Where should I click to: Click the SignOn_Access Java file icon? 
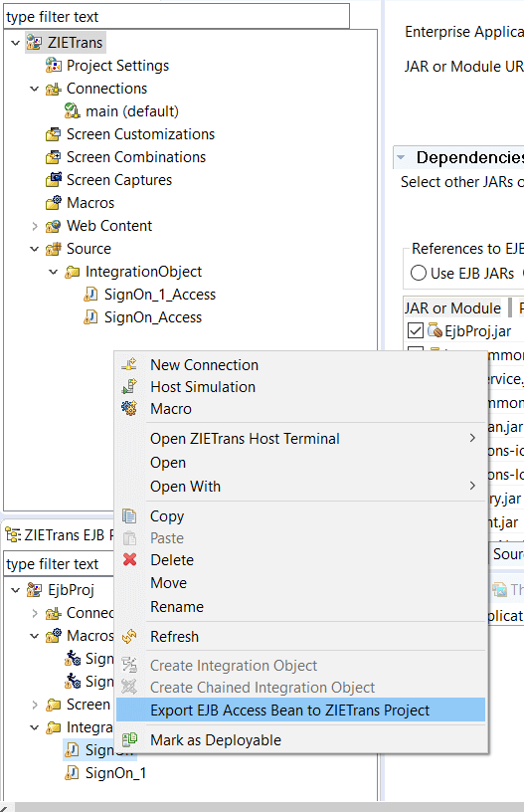pos(90,316)
